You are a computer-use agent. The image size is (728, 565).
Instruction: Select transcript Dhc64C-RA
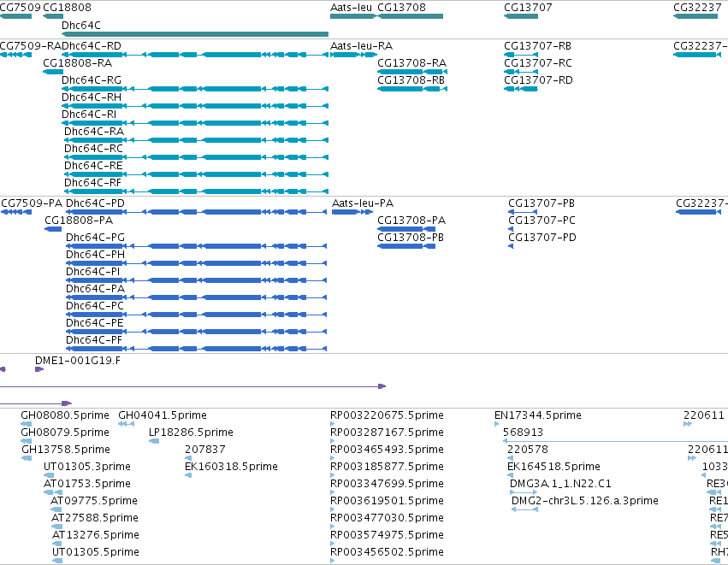(196, 140)
